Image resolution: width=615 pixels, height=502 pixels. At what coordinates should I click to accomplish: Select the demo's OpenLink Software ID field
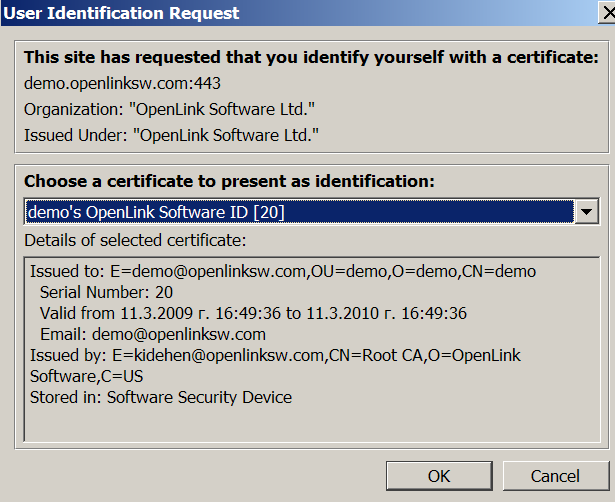[298, 212]
